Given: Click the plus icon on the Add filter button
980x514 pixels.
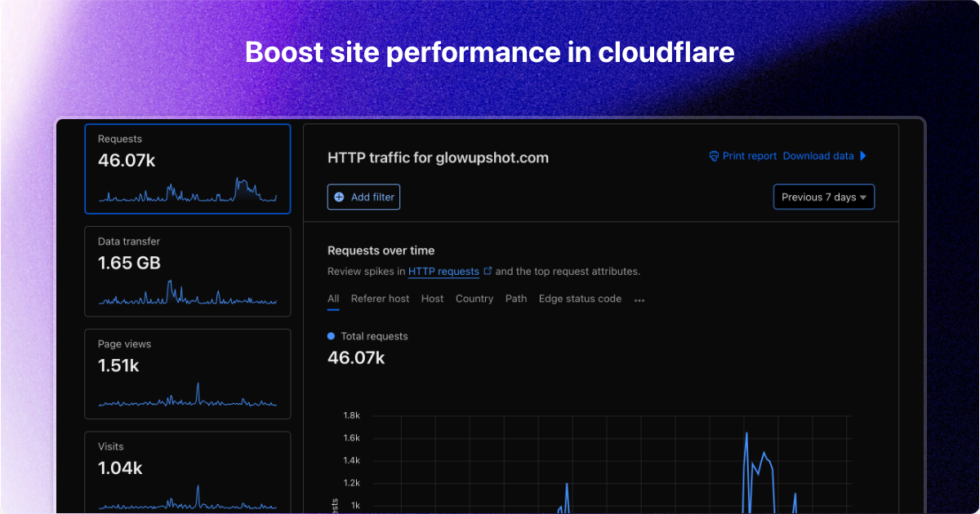Looking at the screenshot, I should 338,197.
